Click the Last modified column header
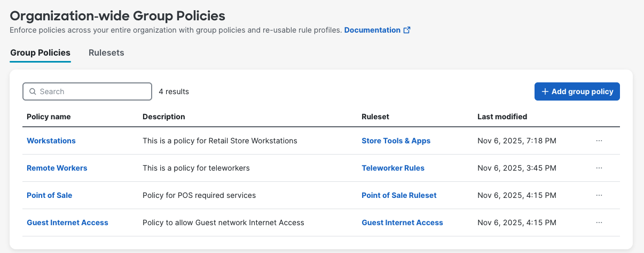The width and height of the screenshot is (644, 253). point(502,117)
